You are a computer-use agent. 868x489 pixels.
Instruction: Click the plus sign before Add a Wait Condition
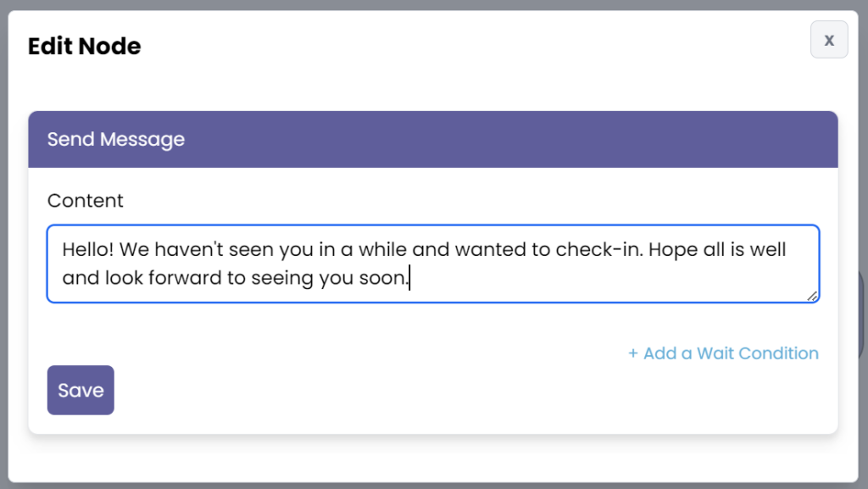click(x=632, y=353)
